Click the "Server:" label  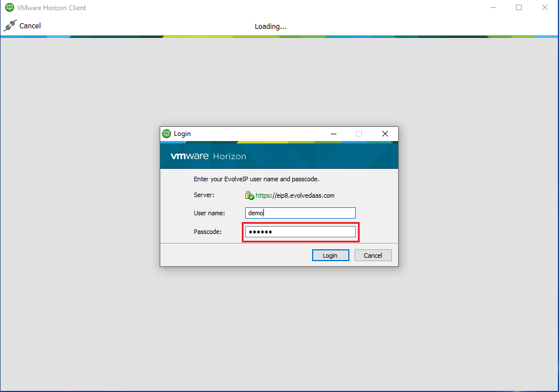(x=204, y=195)
